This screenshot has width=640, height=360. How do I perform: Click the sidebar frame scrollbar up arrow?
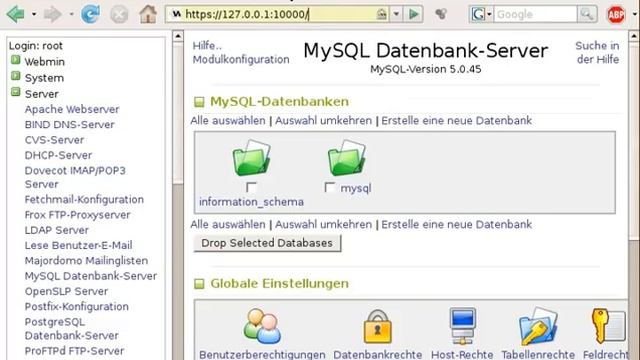coord(178,36)
